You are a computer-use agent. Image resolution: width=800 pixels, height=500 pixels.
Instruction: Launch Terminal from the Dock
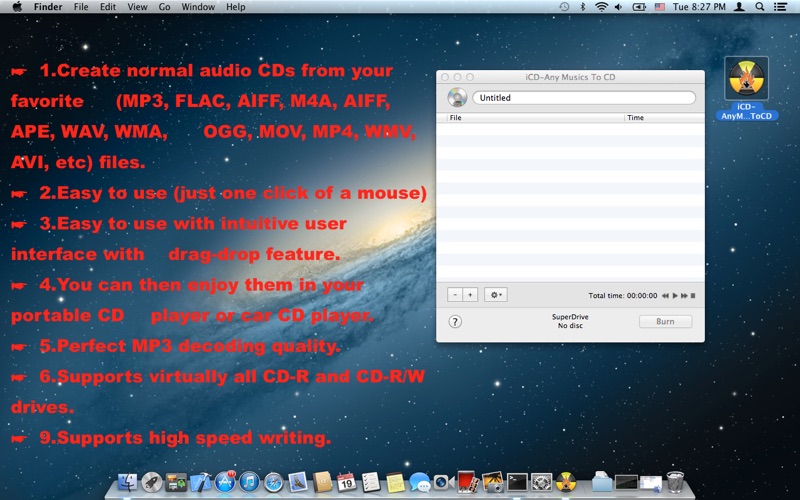(517, 482)
